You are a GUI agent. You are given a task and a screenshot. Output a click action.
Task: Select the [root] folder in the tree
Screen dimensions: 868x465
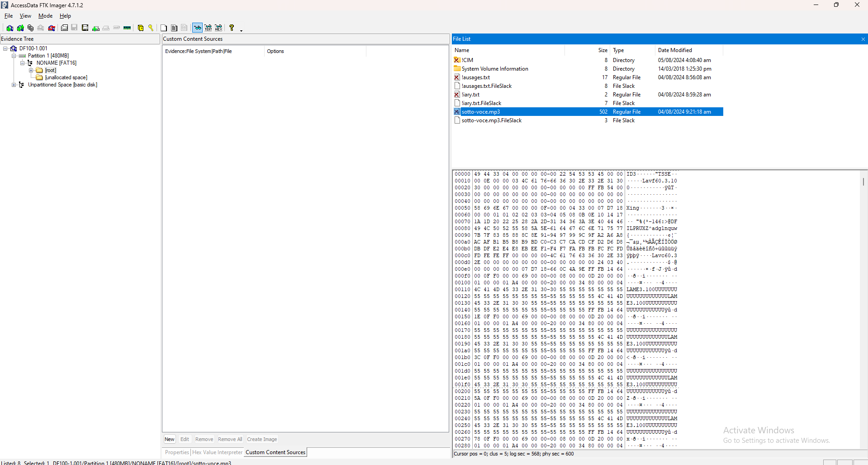51,70
